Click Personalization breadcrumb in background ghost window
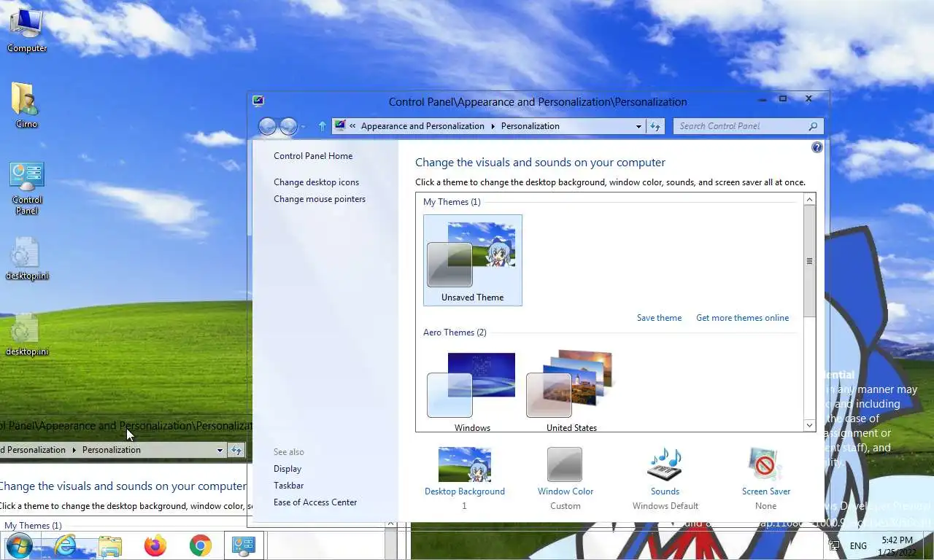The height and width of the screenshot is (560, 934). coord(111,450)
